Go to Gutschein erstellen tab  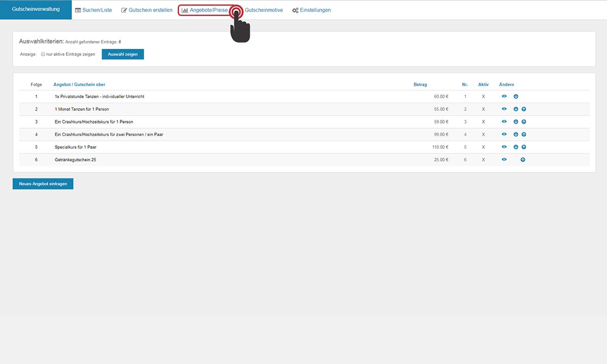tap(147, 10)
